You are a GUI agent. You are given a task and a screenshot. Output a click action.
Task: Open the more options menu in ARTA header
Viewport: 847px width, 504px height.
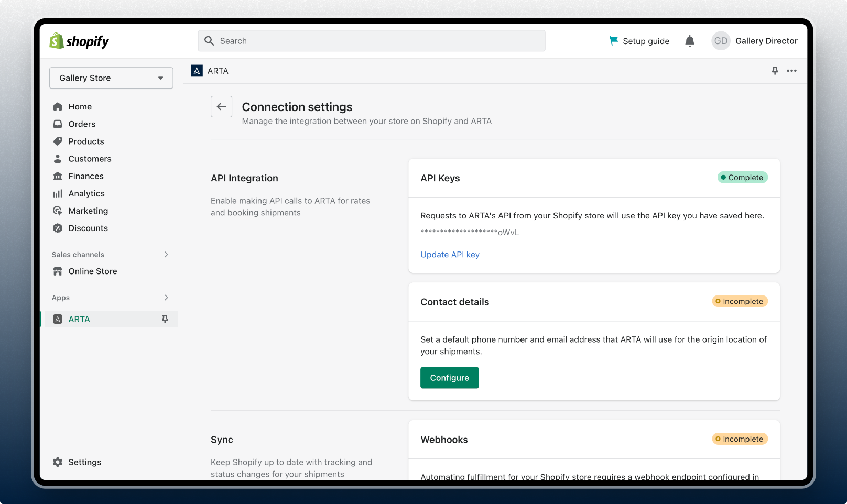coord(792,71)
